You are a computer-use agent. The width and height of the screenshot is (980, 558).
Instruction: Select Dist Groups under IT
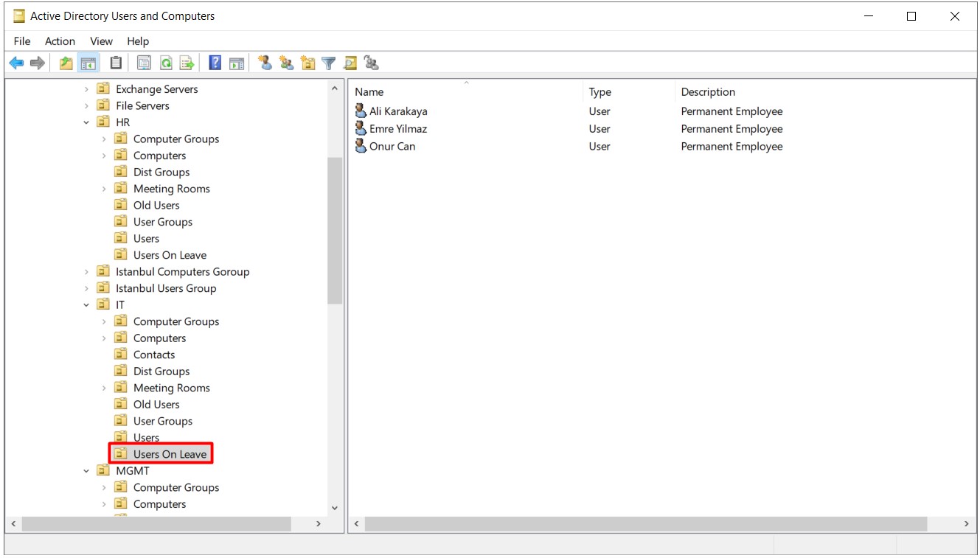tap(161, 372)
